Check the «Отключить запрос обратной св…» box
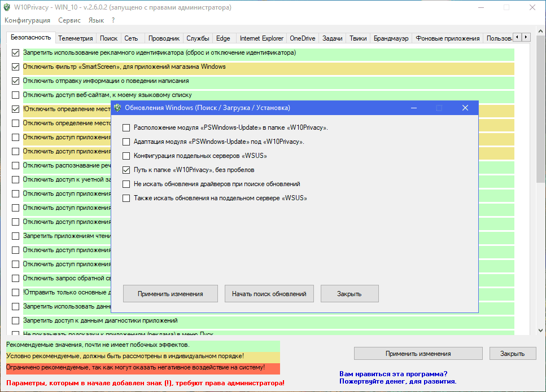 pyautogui.click(x=15, y=278)
